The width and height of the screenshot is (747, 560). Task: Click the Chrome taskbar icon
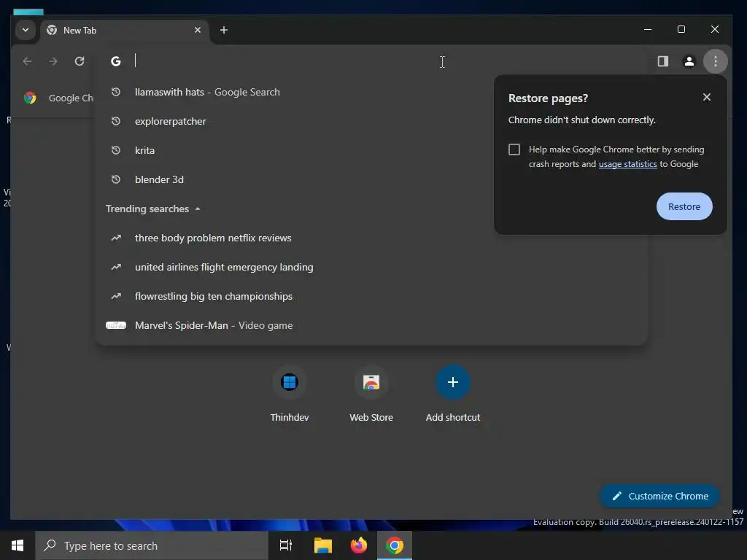click(395, 545)
